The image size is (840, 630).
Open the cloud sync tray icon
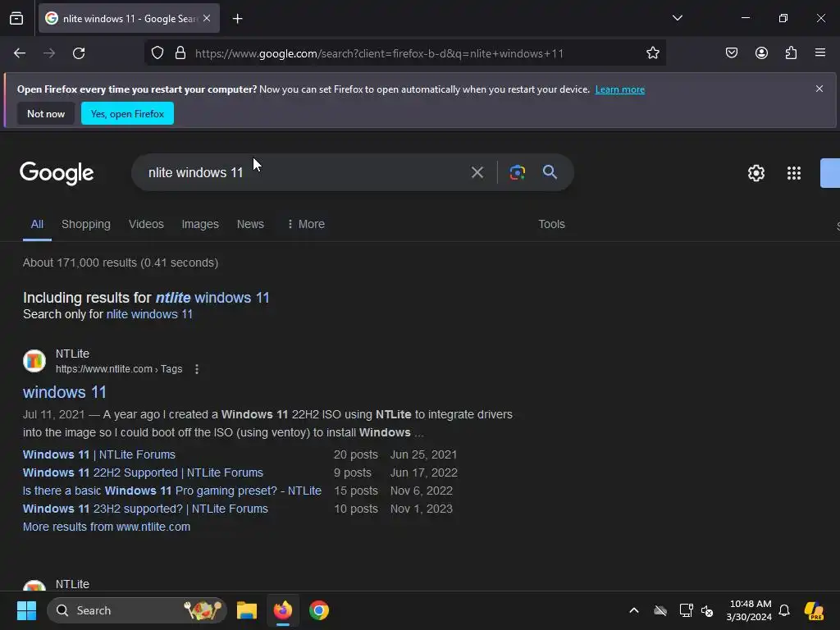660,610
